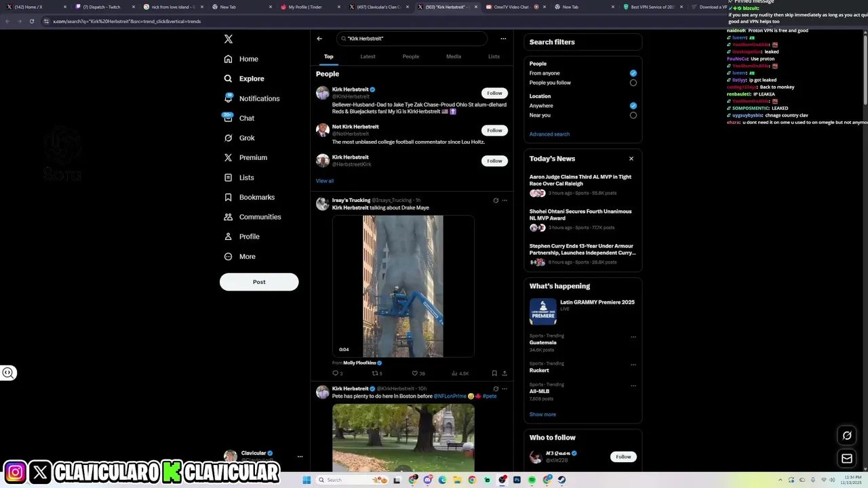
Task: Show hidden system tray icons
Action: point(781,480)
